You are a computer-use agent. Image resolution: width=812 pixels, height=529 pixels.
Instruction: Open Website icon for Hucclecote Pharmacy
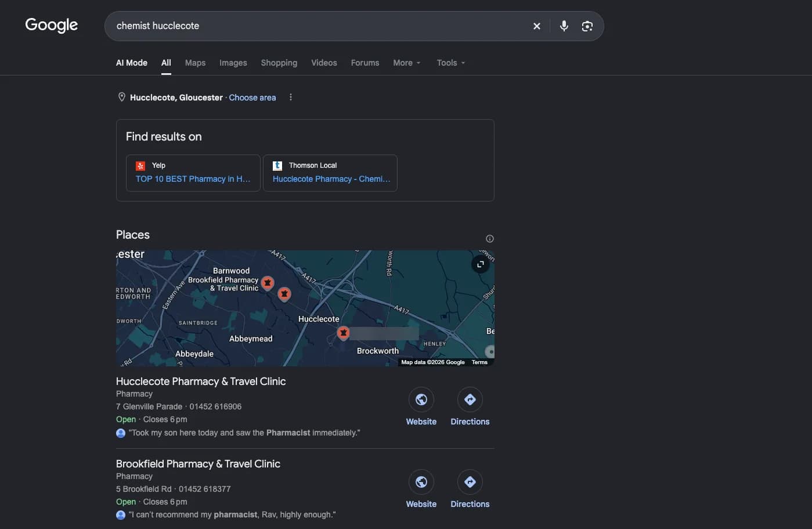coord(421,400)
